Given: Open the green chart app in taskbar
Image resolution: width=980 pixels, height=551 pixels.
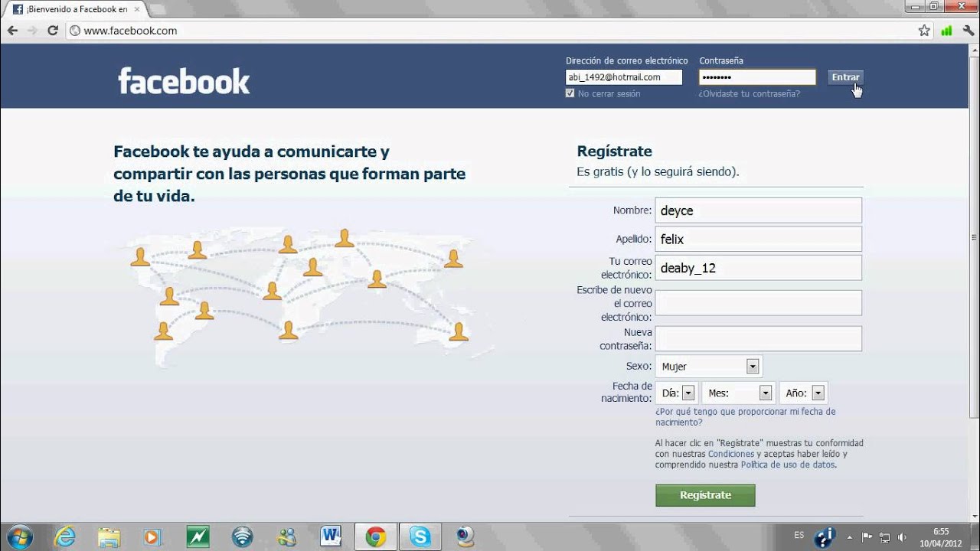Looking at the screenshot, I should coord(198,536).
